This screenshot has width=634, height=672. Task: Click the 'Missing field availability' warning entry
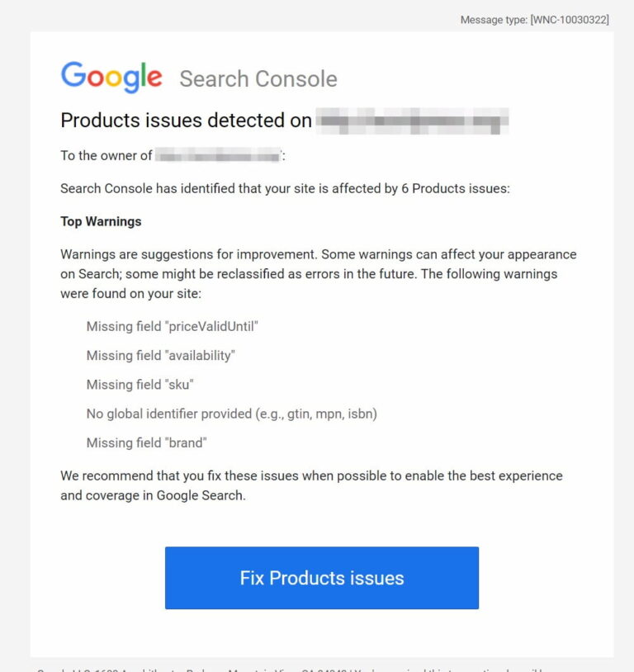[x=162, y=355]
